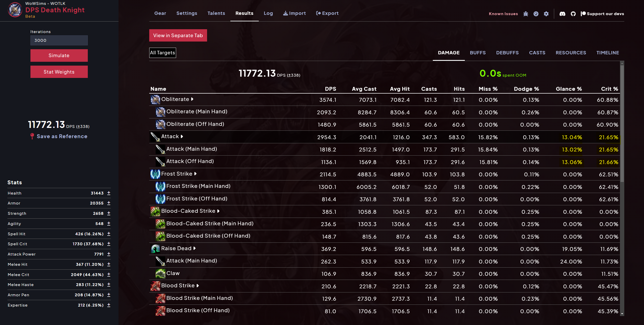
Task: Expand the Obliterate damage breakdown arrow
Action: pyautogui.click(x=192, y=99)
